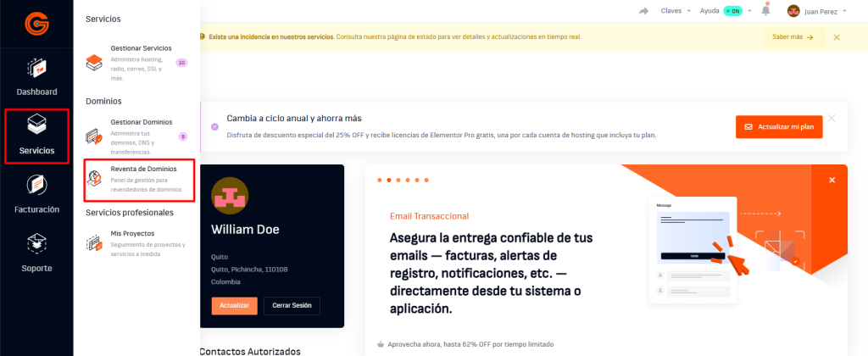Select Servicios in the left sidebar

[36, 136]
